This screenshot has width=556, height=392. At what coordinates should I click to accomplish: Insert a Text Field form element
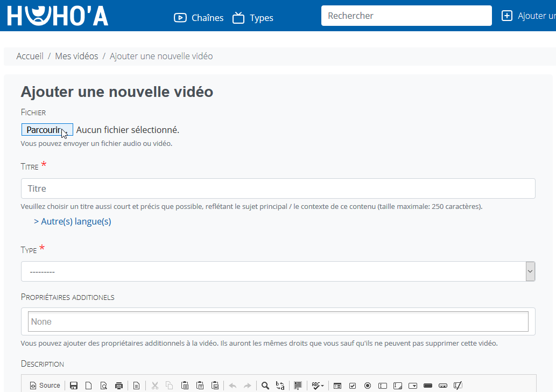tap(382, 386)
